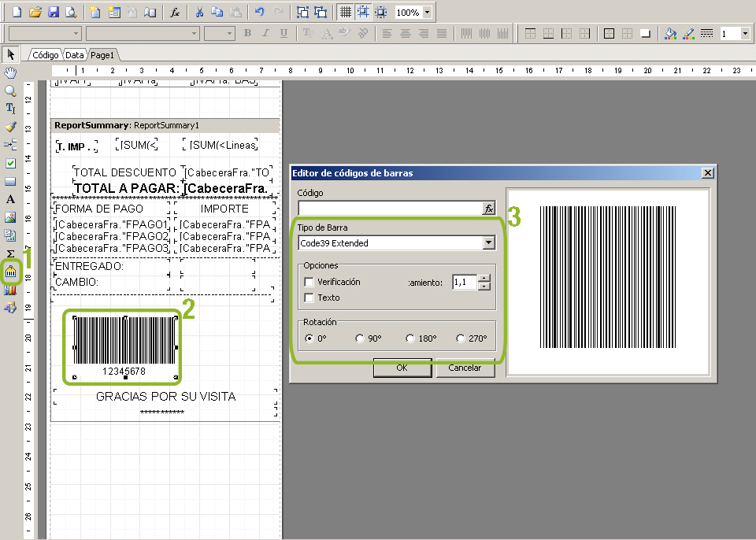The width and height of the screenshot is (756, 540).
Task: Click the OK button in barcode editor
Action: [402, 368]
